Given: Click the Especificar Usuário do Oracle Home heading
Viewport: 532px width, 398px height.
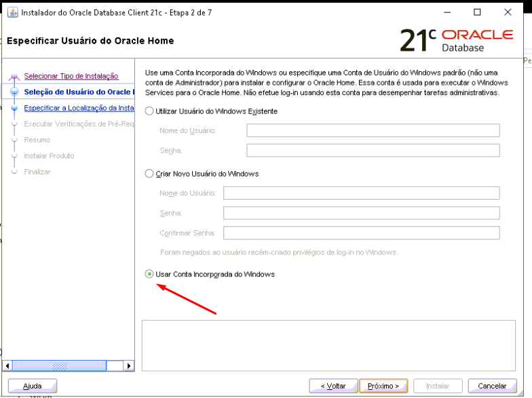Looking at the screenshot, I should [x=90, y=41].
